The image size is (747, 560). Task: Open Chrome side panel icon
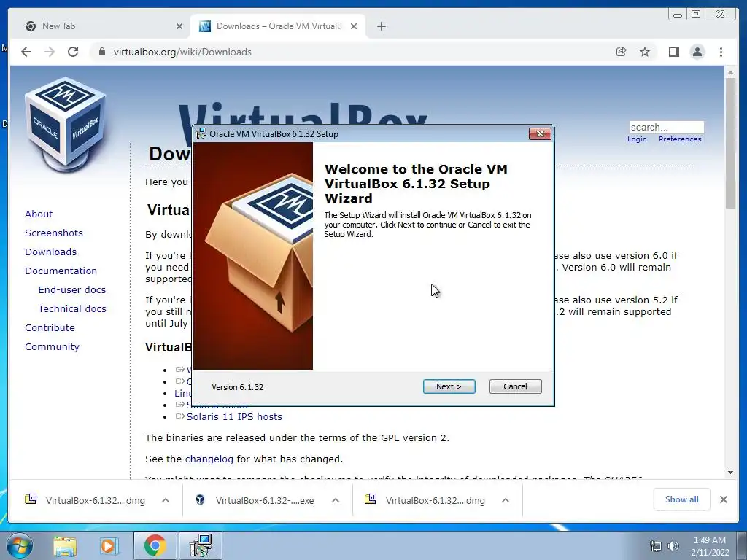tap(673, 52)
